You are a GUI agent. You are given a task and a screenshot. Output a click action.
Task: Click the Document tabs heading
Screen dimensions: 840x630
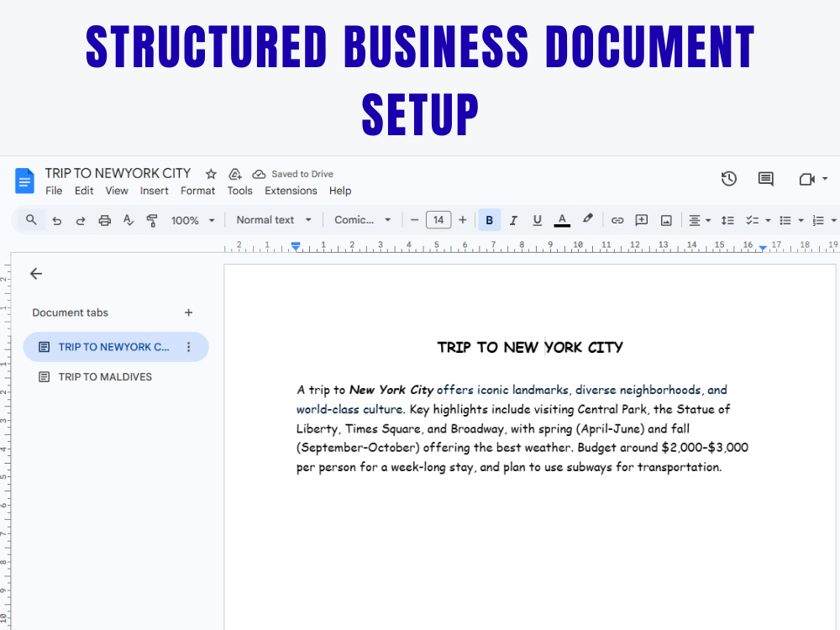71,312
